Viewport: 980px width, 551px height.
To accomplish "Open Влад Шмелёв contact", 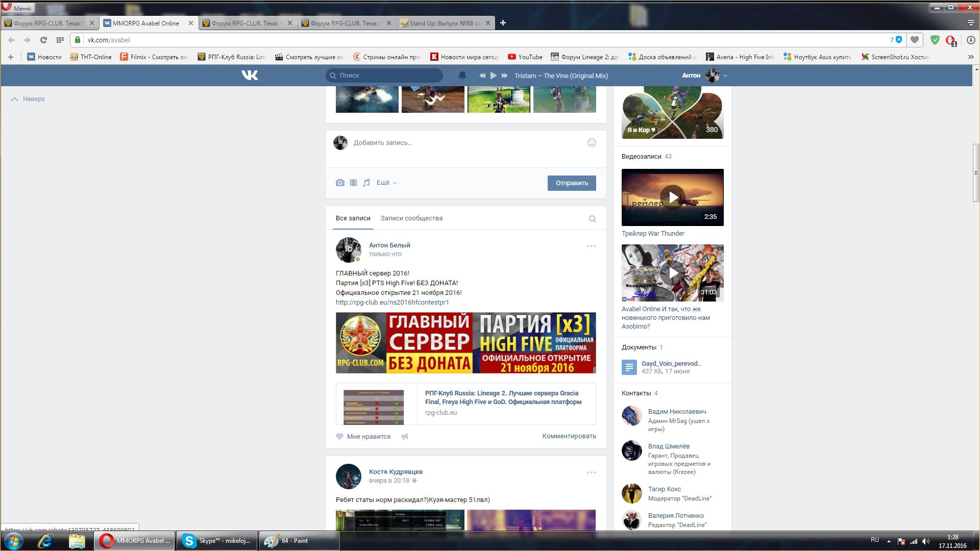I will click(669, 446).
